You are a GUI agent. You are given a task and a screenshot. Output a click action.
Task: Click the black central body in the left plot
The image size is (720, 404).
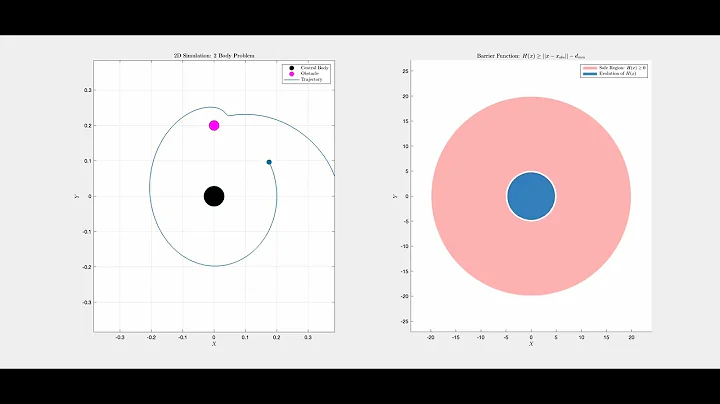[x=214, y=196]
